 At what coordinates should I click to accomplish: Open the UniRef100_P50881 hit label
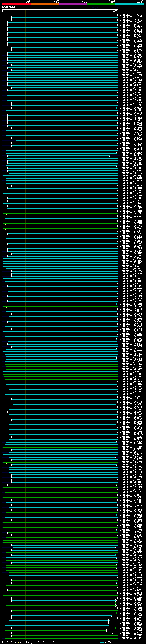pos(131,20)
